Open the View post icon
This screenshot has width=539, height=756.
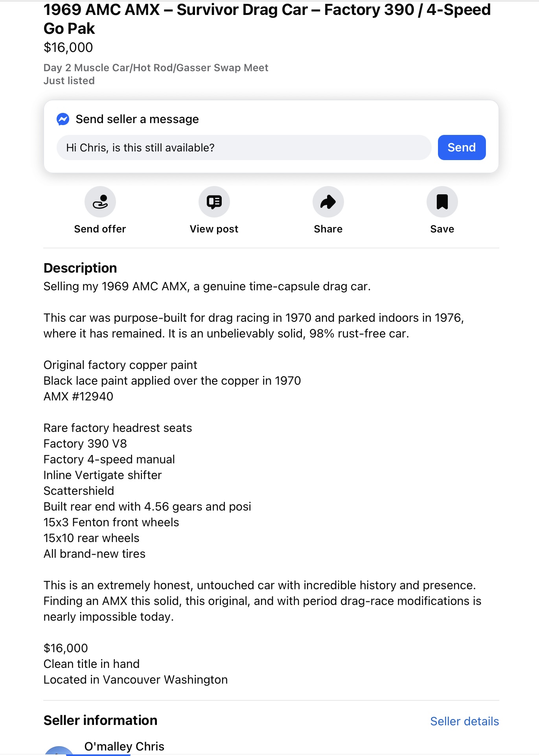tap(214, 202)
